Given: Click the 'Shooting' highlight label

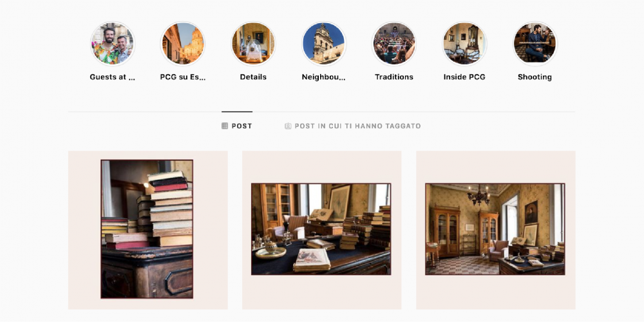Looking at the screenshot, I should point(535,77).
